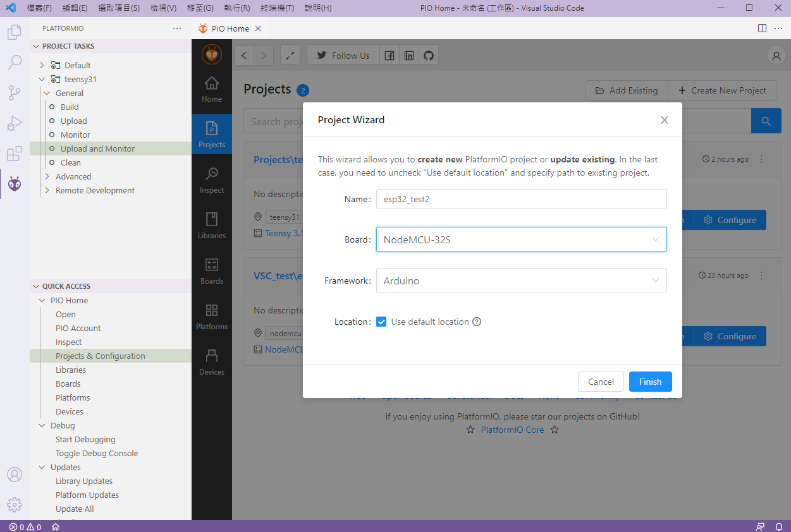Image resolution: width=791 pixels, height=532 pixels.
Task: Run the Build task under General
Action: pos(111,107)
